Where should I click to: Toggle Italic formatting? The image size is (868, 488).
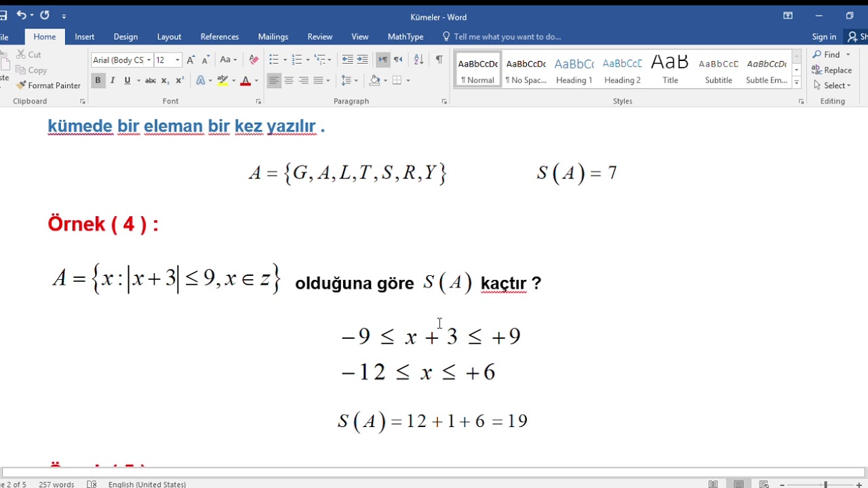click(x=113, y=80)
